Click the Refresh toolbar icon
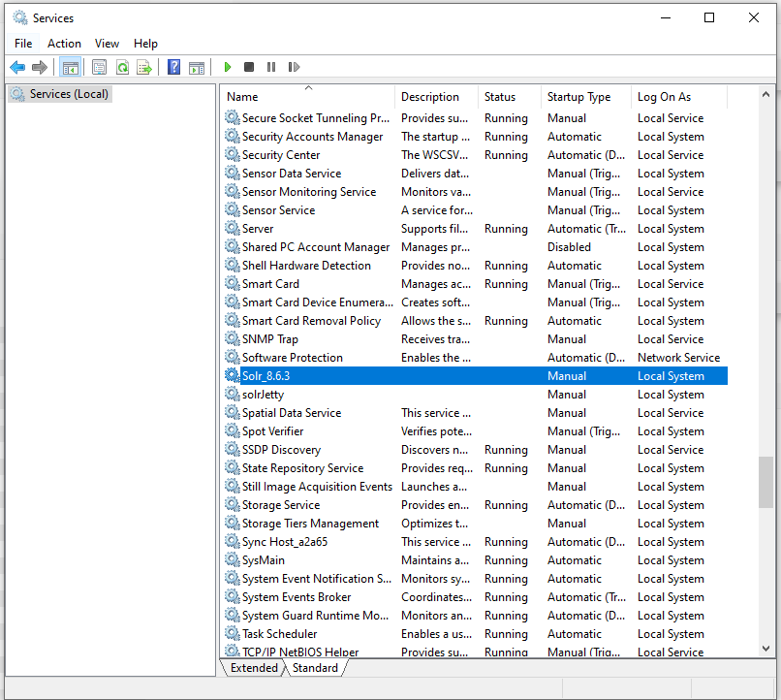 pos(122,67)
